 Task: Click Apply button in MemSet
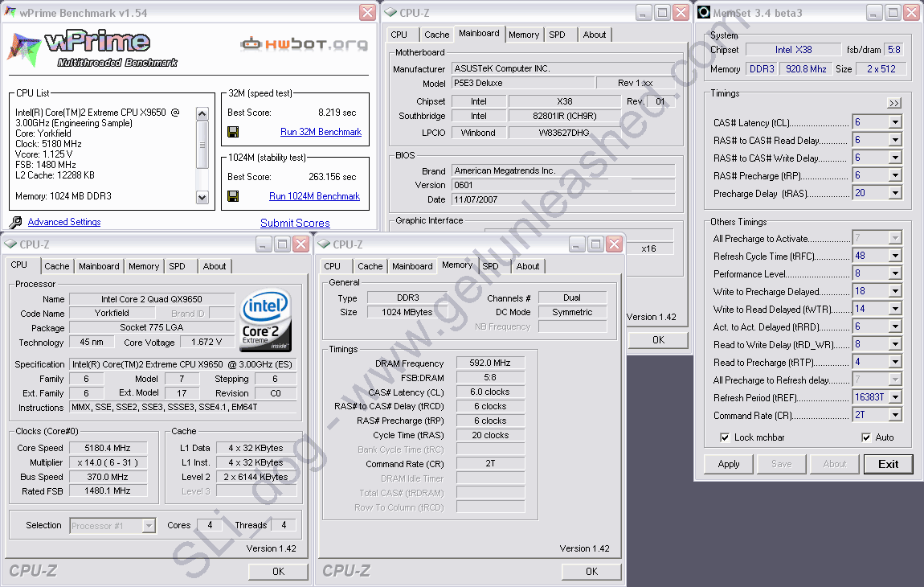(729, 464)
